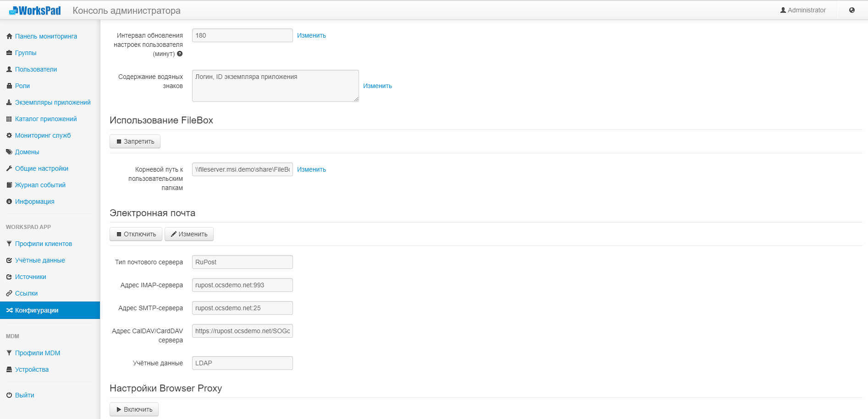
Task: Click Изменить next to watermark content
Action: [x=377, y=86]
